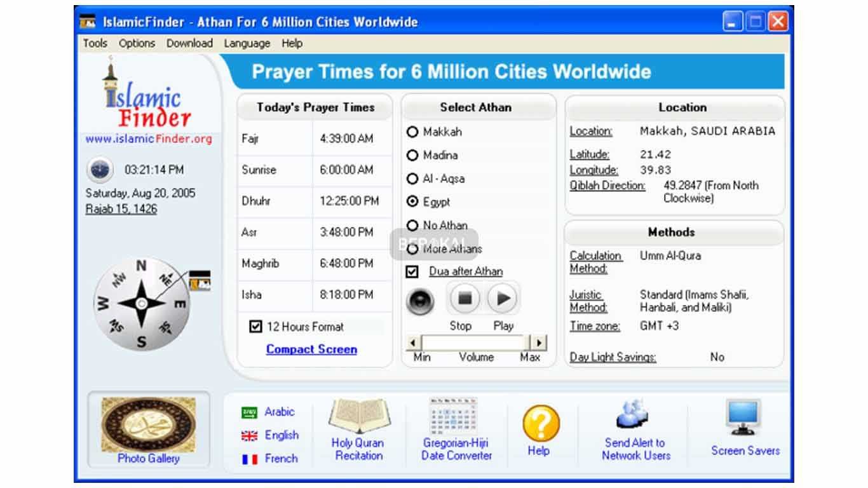The image size is (868, 488).
Task: Click the yellow question mark Help icon
Action: click(541, 424)
